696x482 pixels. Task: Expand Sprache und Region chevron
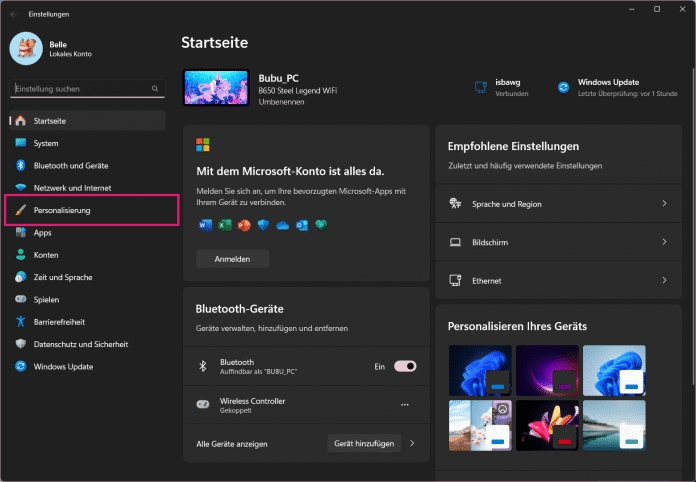click(664, 204)
